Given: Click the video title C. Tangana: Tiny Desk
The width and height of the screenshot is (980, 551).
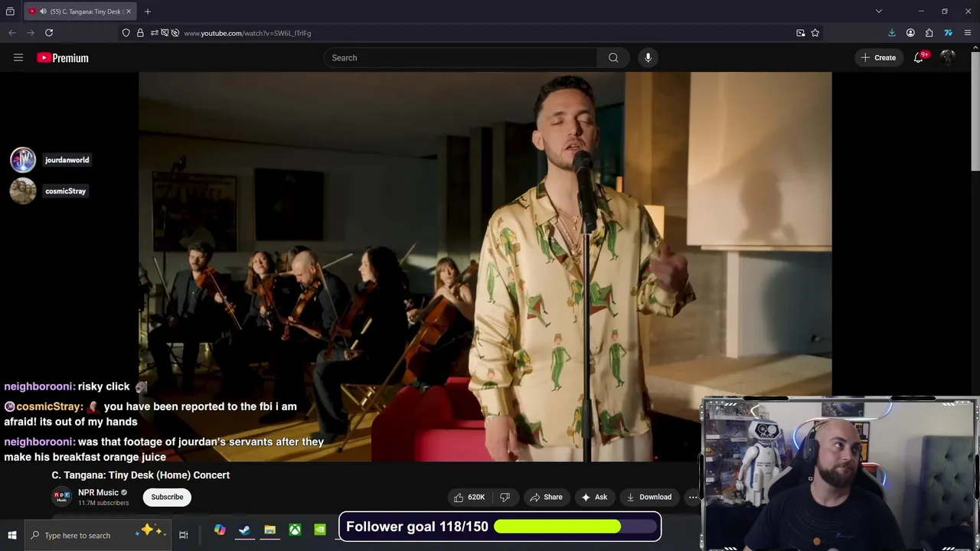Looking at the screenshot, I should pos(141,475).
